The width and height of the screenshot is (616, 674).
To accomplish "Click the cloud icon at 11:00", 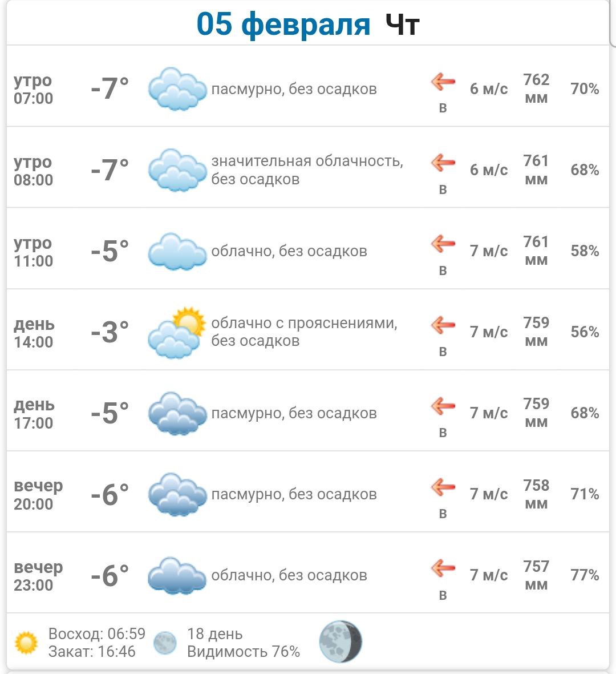I will (177, 251).
